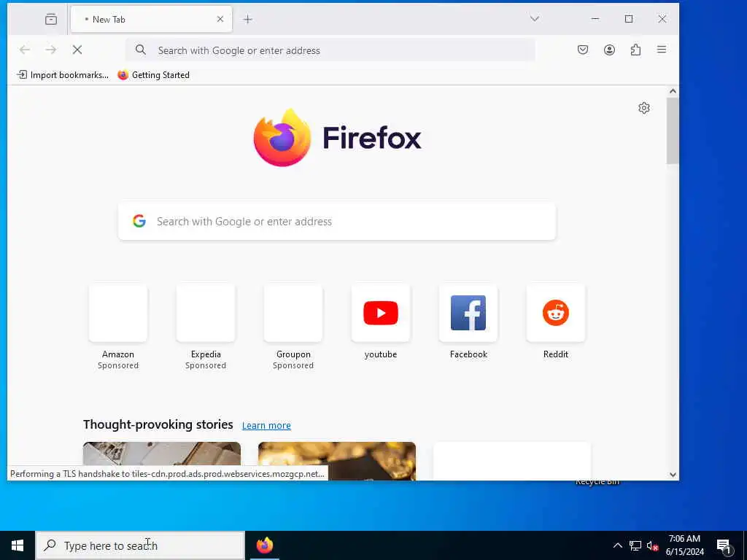
Task: Show hidden system tray icons
Action: tap(617, 545)
